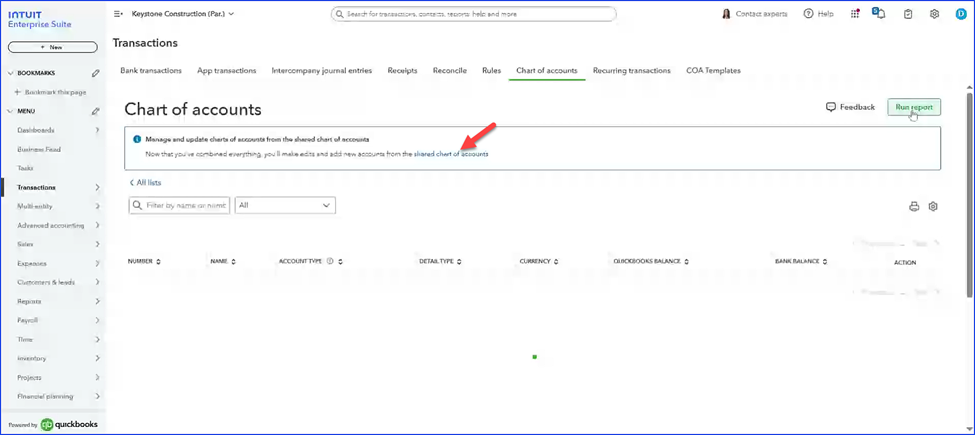Sort by QuickBooks Balance column
The width and height of the screenshot is (975, 435).
[687, 262]
